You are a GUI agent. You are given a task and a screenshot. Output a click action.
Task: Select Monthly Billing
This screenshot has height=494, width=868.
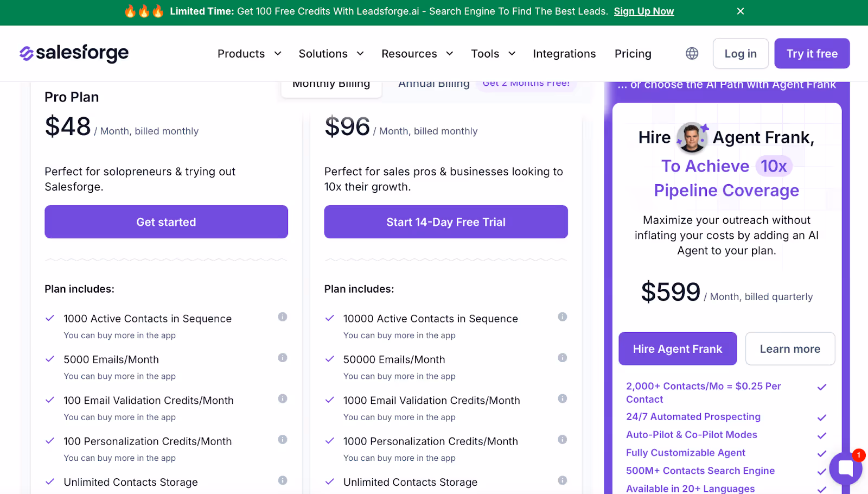(331, 83)
